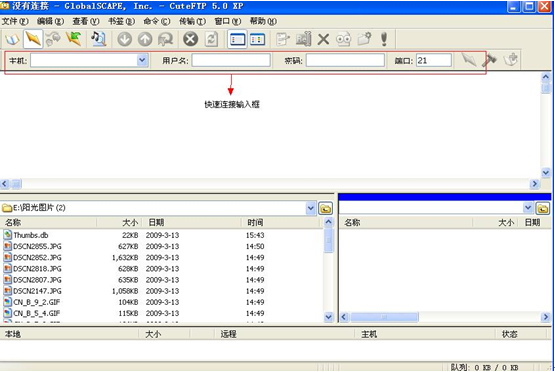This screenshot has width=555, height=372.
Task: Select the CN_B_5_4.GIF file row
Action: (161, 313)
